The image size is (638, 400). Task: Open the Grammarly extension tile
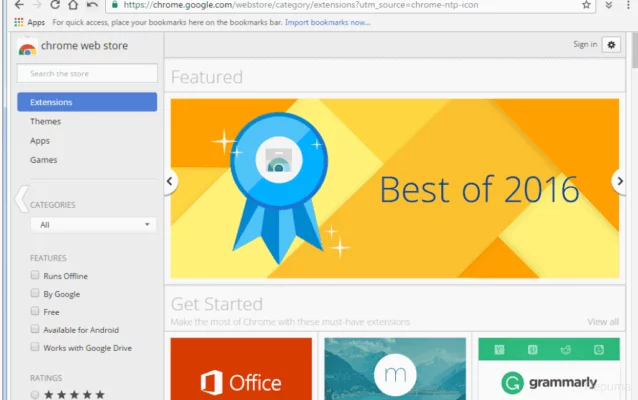[549, 369]
